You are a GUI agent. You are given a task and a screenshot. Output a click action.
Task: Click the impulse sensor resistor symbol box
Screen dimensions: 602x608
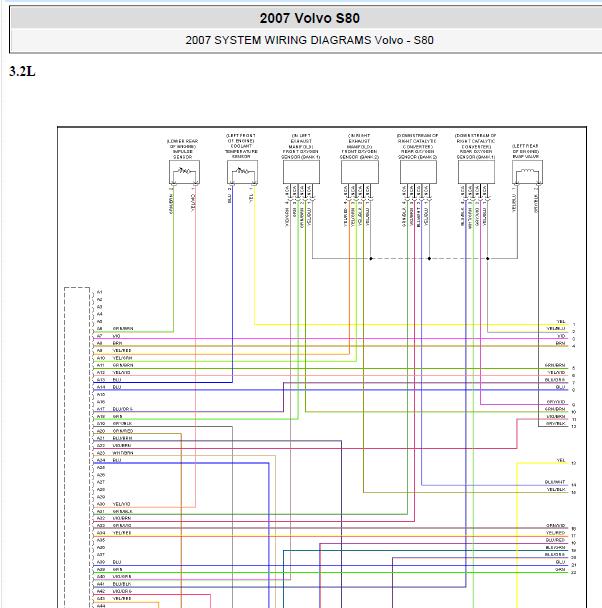point(184,172)
